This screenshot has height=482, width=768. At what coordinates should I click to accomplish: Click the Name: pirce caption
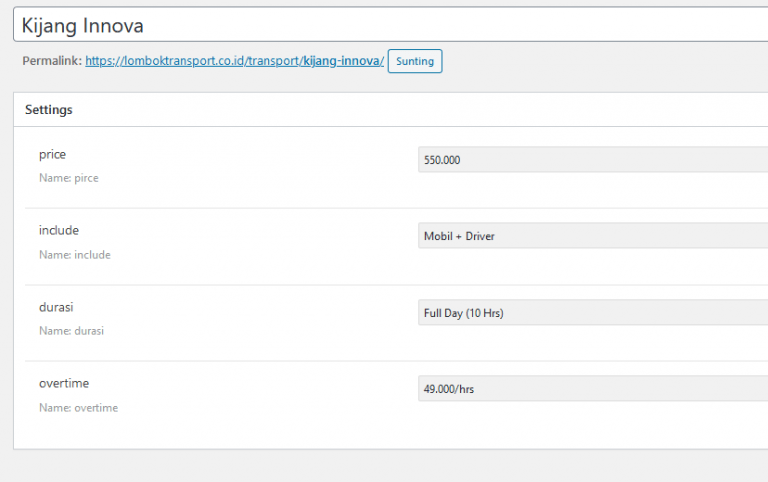69,178
